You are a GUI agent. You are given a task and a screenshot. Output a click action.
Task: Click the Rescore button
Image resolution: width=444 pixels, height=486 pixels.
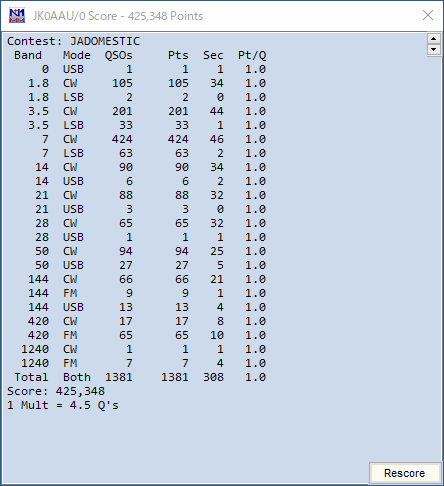tap(405, 473)
